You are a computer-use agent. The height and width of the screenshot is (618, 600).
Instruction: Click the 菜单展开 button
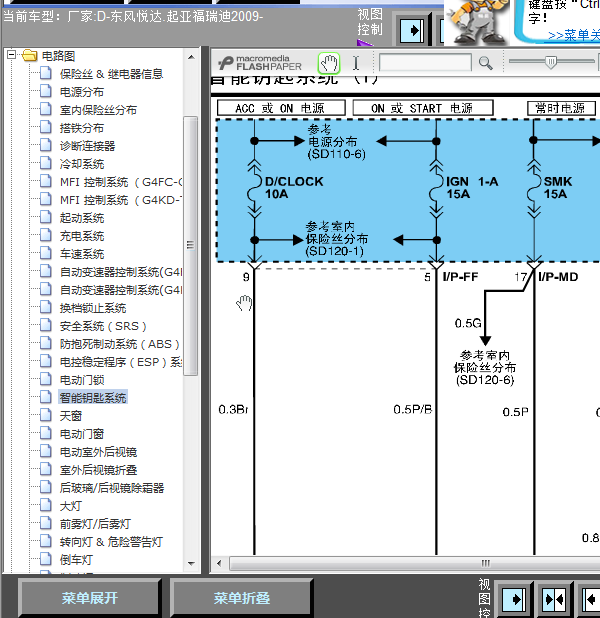point(89,598)
